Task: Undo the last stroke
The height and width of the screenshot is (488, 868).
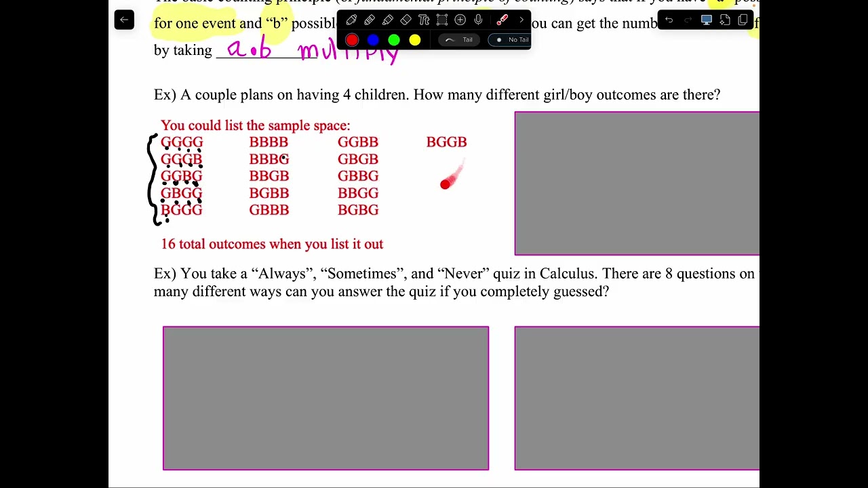Action: (669, 20)
